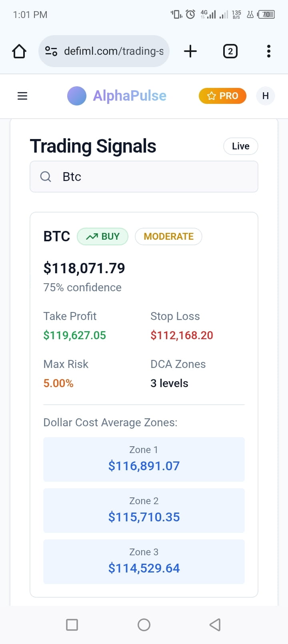Screen dimensions: 288x644
Task: Focus the signals search field containing Btc
Action: pyautogui.click(x=144, y=177)
